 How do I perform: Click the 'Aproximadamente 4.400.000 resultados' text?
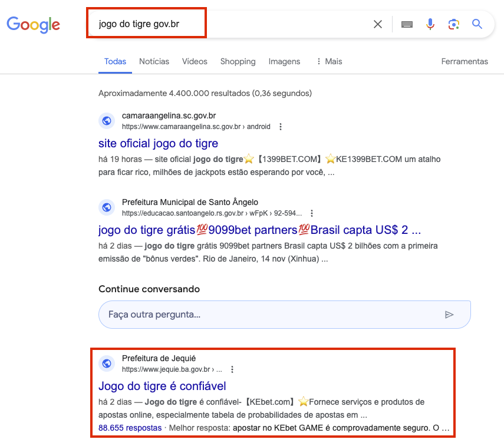(205, 93)
